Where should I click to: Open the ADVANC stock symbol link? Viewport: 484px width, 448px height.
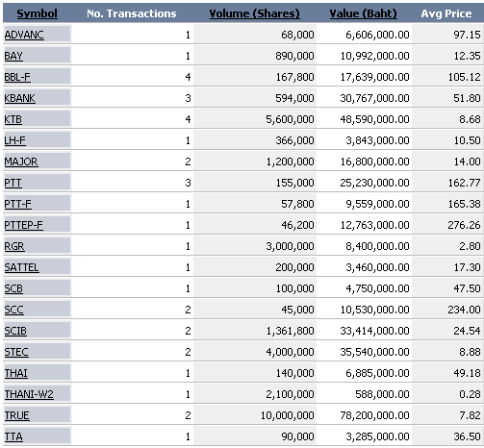point(24,35)
